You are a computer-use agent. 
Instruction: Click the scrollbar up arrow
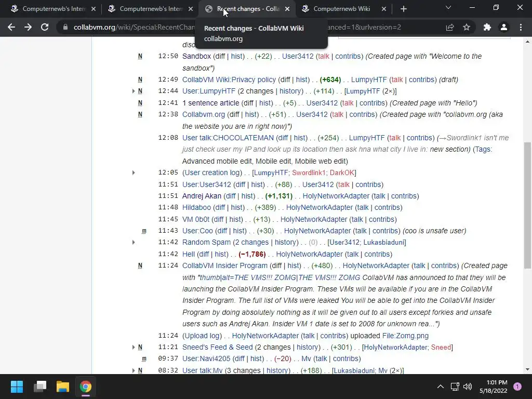coord(527,42)
